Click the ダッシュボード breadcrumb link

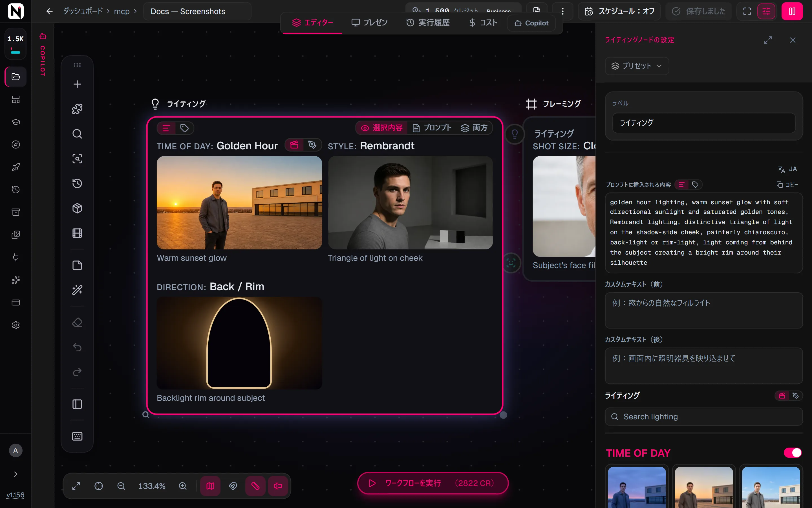(x=83, y=11)
